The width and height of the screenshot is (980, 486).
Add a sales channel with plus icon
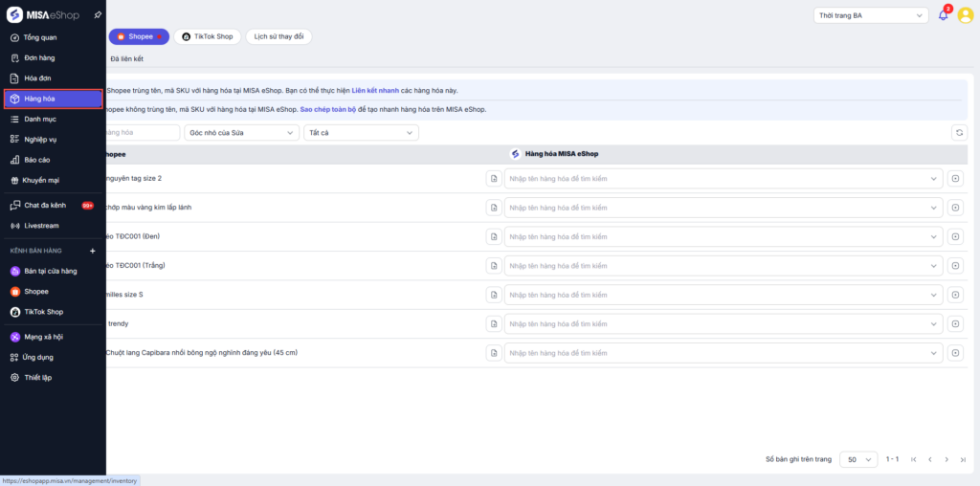[93, 251]
